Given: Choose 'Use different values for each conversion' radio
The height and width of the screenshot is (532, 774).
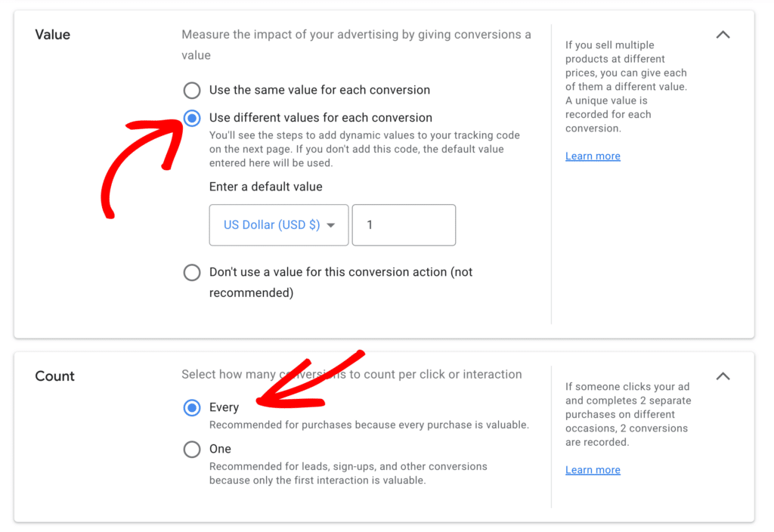Looking at the screenshot, I should point(192,118).
